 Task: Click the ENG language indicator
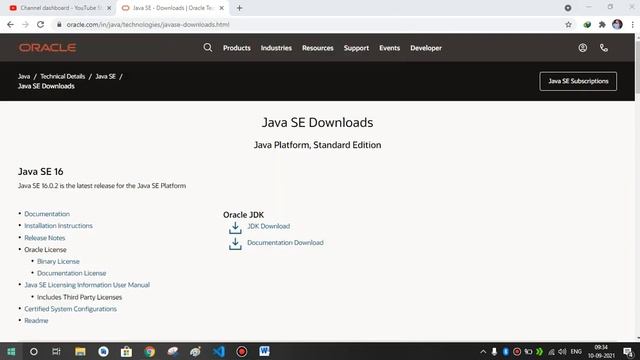coord(576,351)
